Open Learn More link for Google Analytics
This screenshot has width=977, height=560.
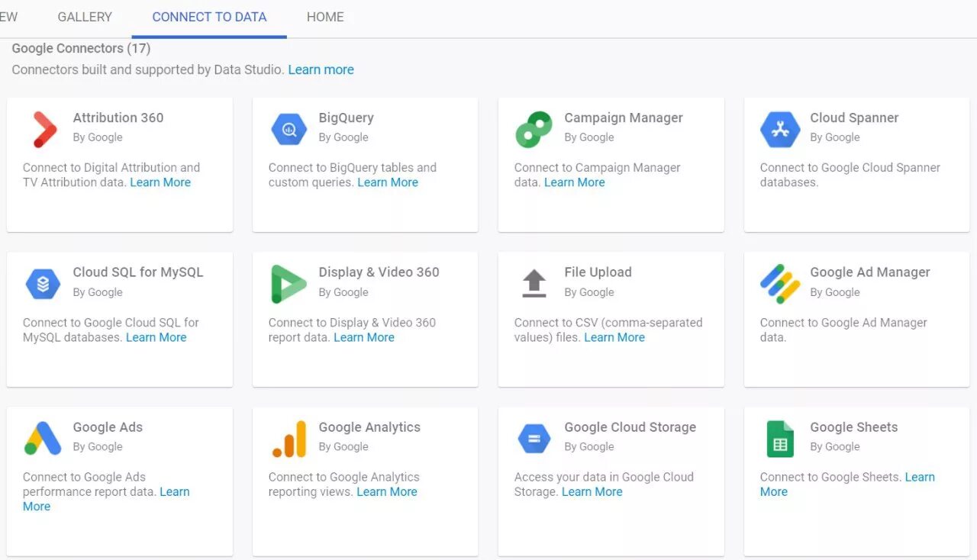[387, 492]
